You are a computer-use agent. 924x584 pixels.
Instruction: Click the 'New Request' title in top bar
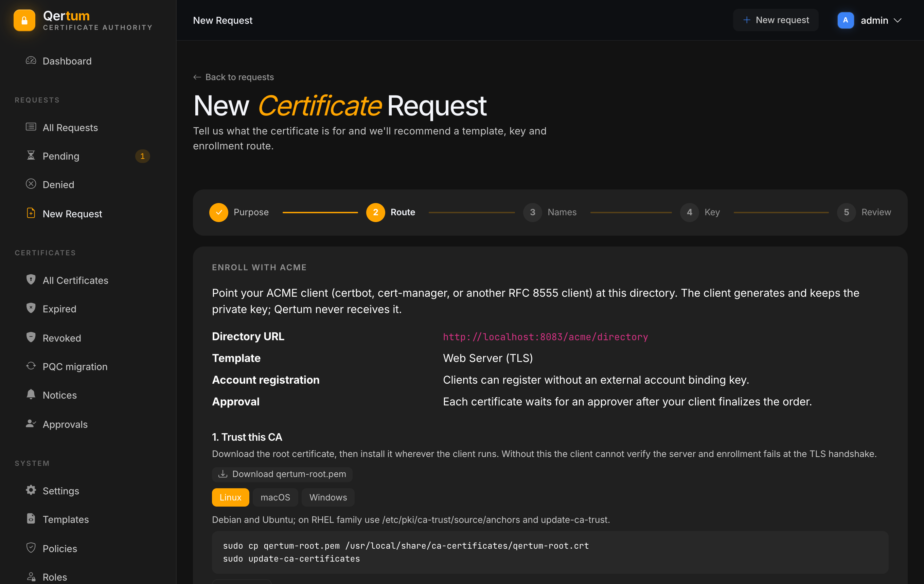click(x=223, y=20)
